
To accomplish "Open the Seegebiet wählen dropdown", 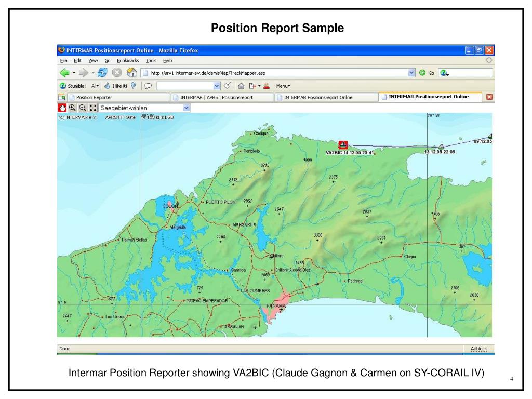I will click(187, 108).
